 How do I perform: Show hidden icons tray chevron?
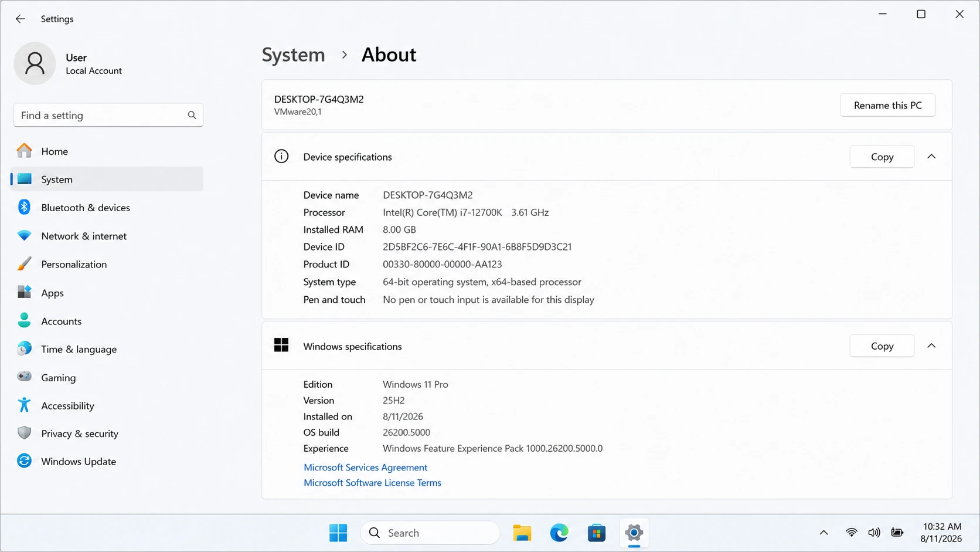(x=824, y=533)
